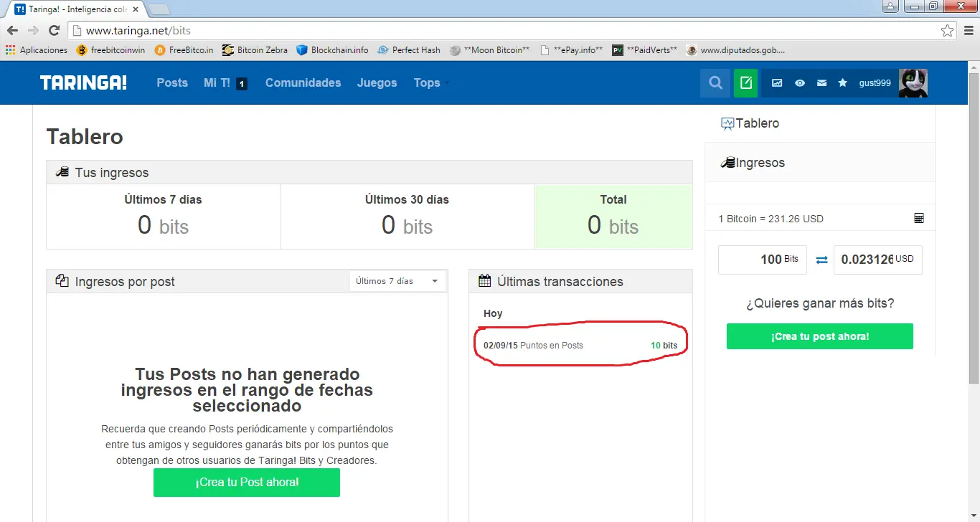The height and width of the screenshot is (522, 980).
Task: Open the Tablero link in the right sidebar
Action: coord(750,123)
